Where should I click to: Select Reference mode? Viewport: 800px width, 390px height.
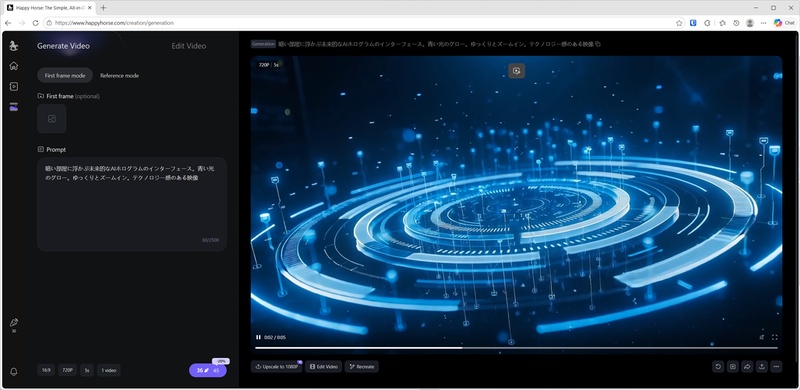119,76
